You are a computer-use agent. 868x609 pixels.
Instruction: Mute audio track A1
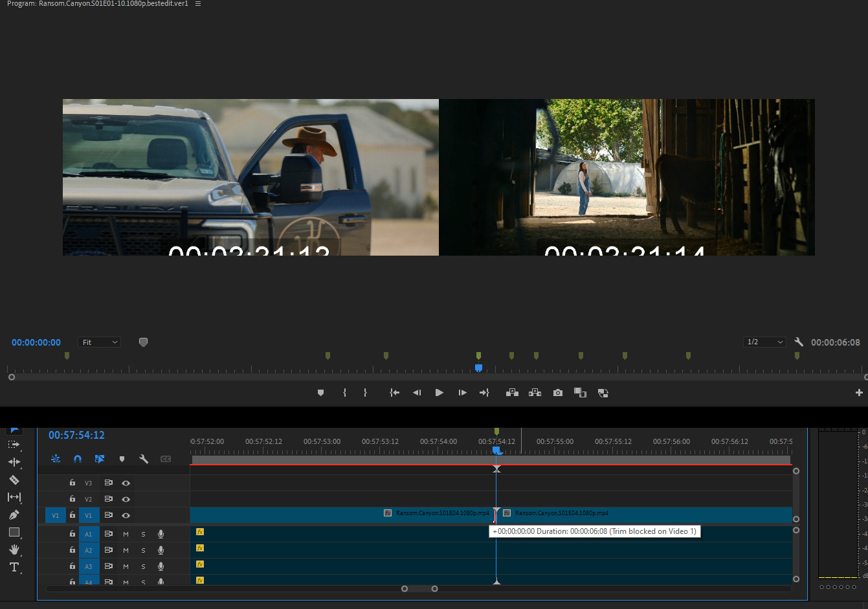pos(126,534)
